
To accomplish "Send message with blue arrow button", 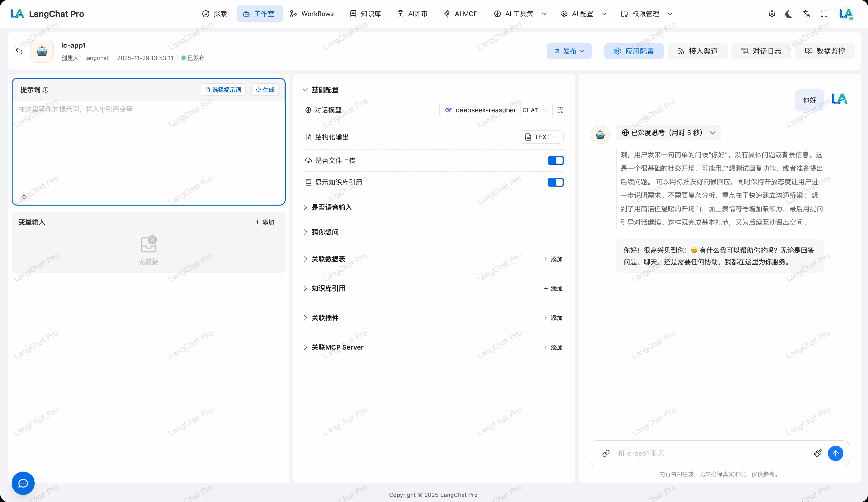I will pos(835,454).
